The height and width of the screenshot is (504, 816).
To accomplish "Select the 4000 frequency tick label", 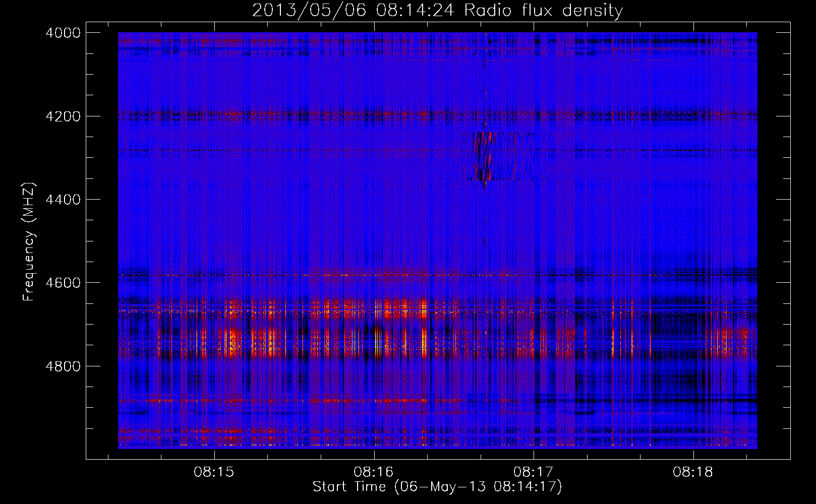I will [63, 33].
